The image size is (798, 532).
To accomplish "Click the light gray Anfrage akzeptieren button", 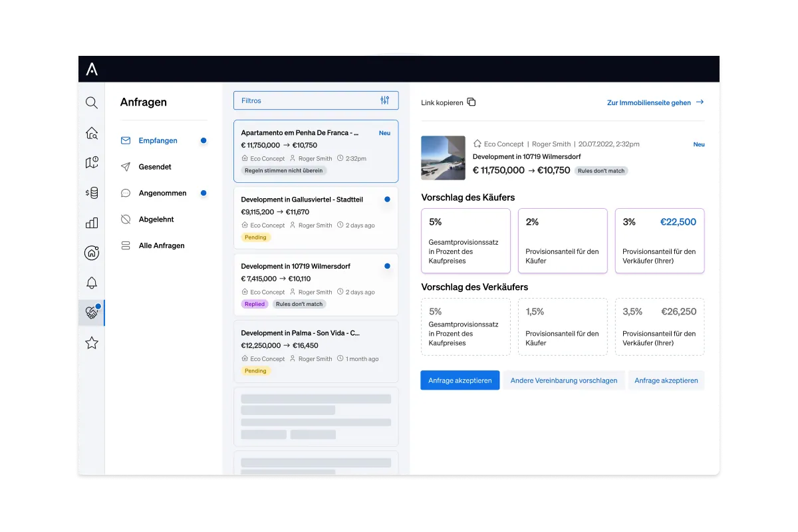I will (666, 380).
